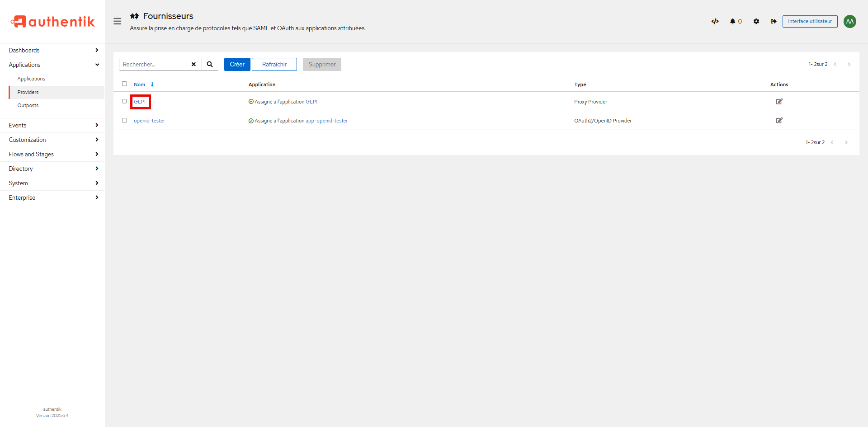Viewport: 868px width, 427px height.
Task: Open the API drawer code icon
Action: click(x=715, y=21)
